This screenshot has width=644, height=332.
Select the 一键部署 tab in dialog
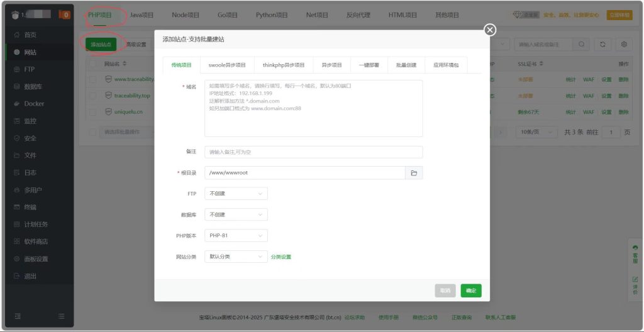pos(370,65)
